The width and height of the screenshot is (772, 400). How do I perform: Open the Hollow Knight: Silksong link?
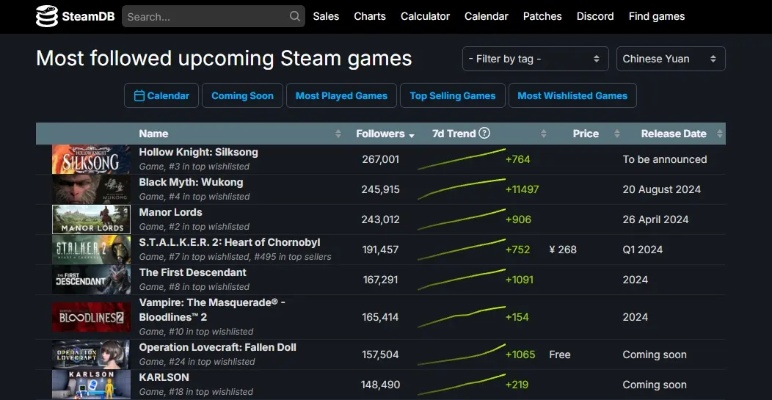198,152
